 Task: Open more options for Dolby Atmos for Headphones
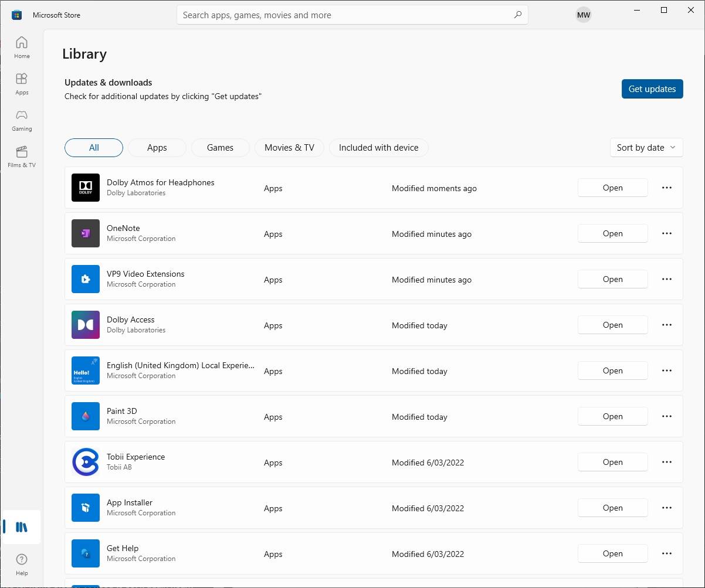[x=667, y=188]
